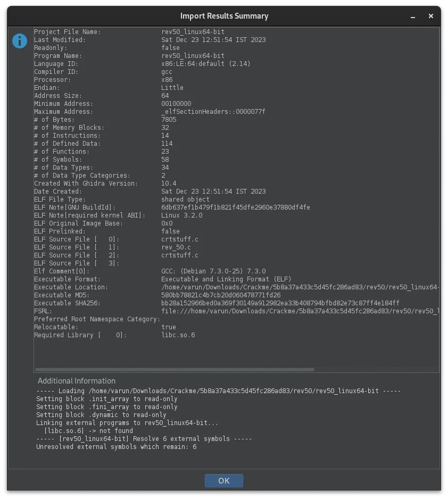448x499 pixels.
Task: Click the Maximum Address _elfSectionHeaders value
Action: 213,111
